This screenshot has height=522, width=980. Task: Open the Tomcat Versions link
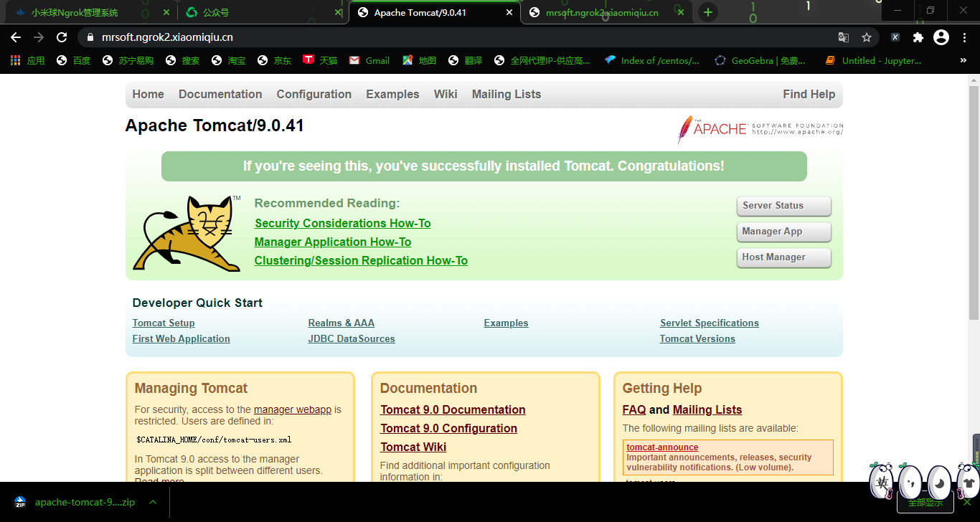coord(697,338)
